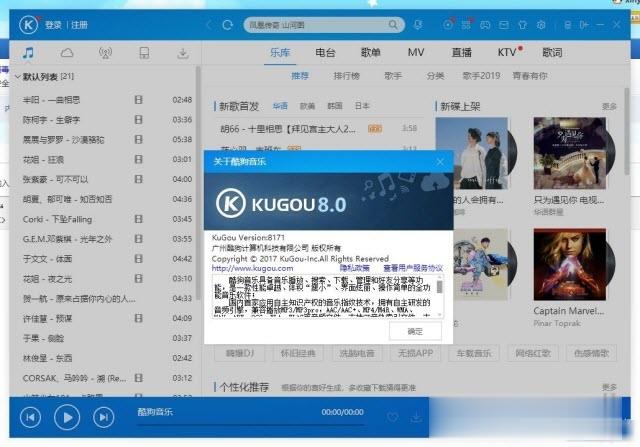Click the MV icon on the G.E.M.邓紫棋 - 光年之外 row
Image resolution: width=640 pixels, height=447 pixels.
pyautogui.click(x=138, y=239)
